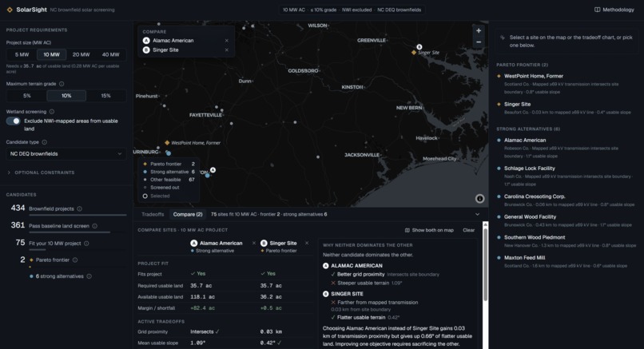Open the Methodology book icon
Viewport: 644px width, 349px height.
pos(597,10)
